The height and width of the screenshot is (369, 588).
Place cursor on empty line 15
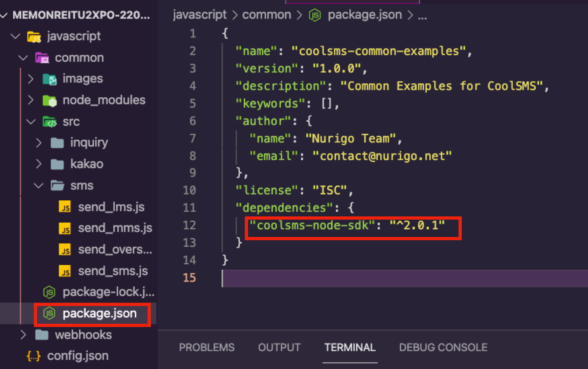tap(405, 278)
